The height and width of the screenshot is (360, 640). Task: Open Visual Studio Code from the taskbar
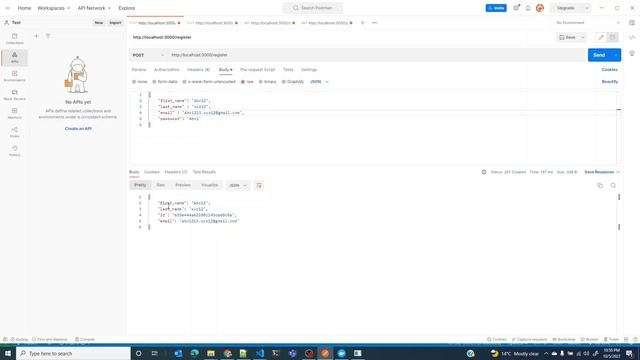click(x=260, y=353)
